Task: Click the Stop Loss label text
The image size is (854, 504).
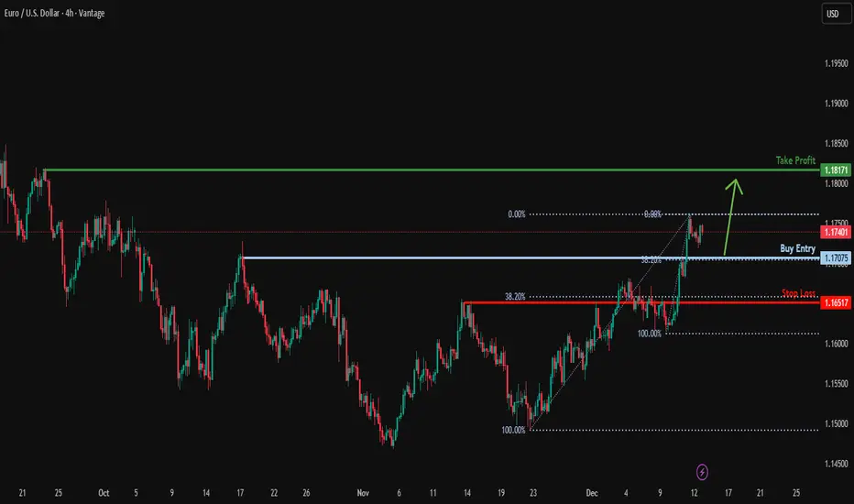Action: (798, 293)
